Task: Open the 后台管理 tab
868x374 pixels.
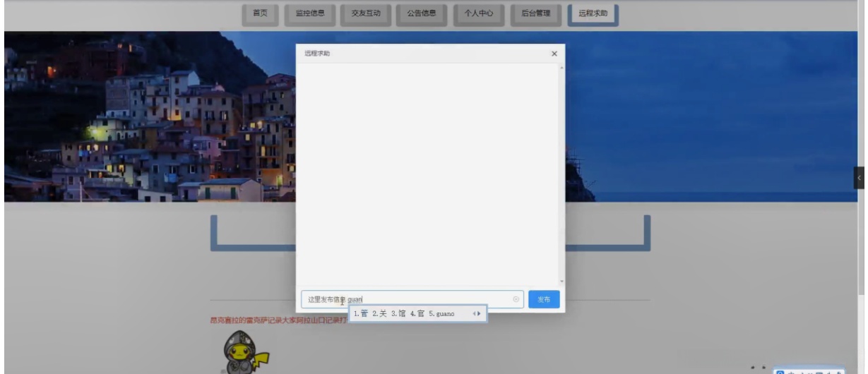Action: click(x=535, y=13)
